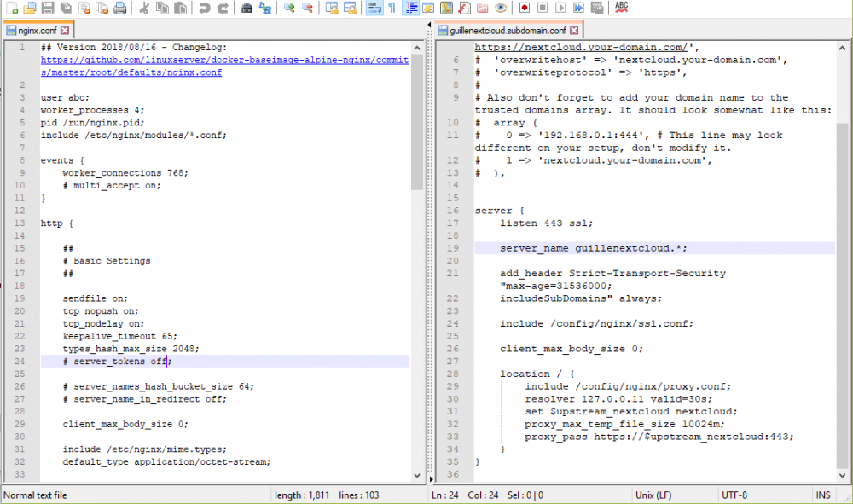Click the 'listen 443 ssl;' line
This screenshot has height=504, width=853.
coord(546,223)
